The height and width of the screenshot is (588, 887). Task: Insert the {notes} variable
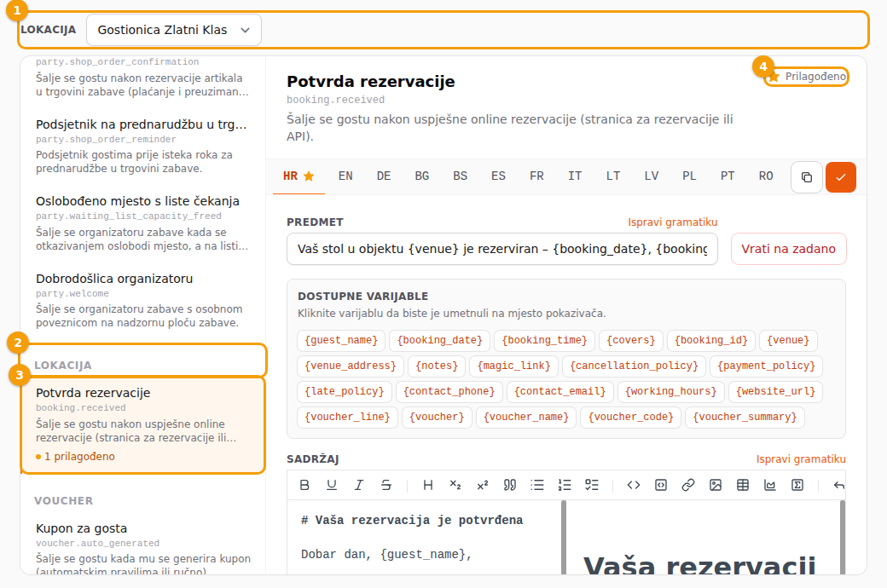437,366
